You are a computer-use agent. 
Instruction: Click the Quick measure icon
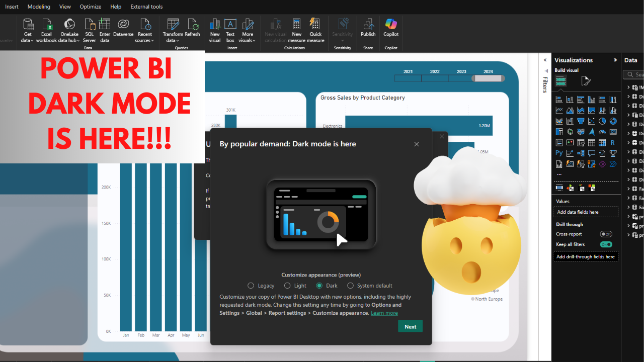tap(315, 24)
